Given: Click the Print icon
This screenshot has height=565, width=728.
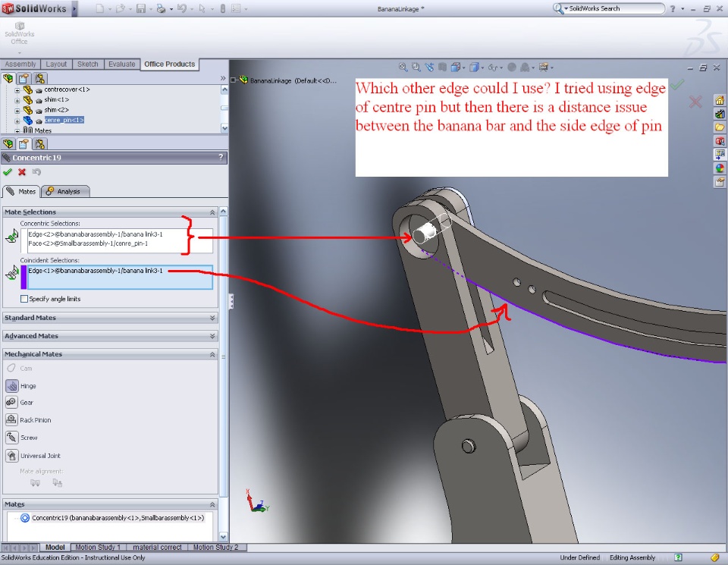Looking at the screenshot, I should (x=161, y=8).
